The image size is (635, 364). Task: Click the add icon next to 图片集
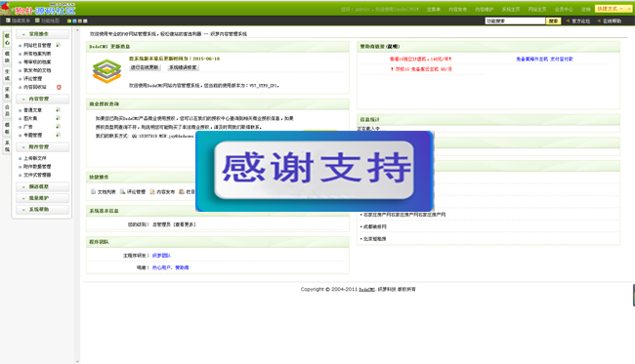pos(58,118)
